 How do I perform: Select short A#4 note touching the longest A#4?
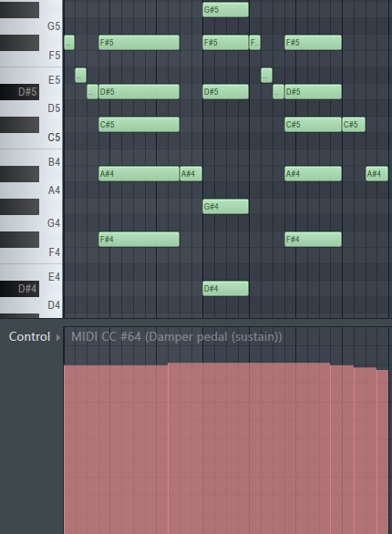tap(191, 174)
